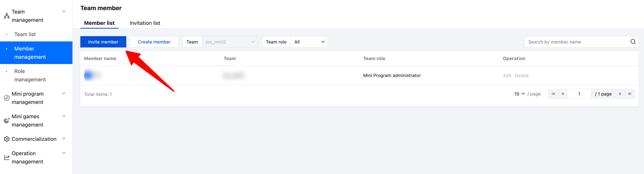Screen dimensions: 644x174
Task: Expand the Mini games management section
Action: click(x=64, y=116)
